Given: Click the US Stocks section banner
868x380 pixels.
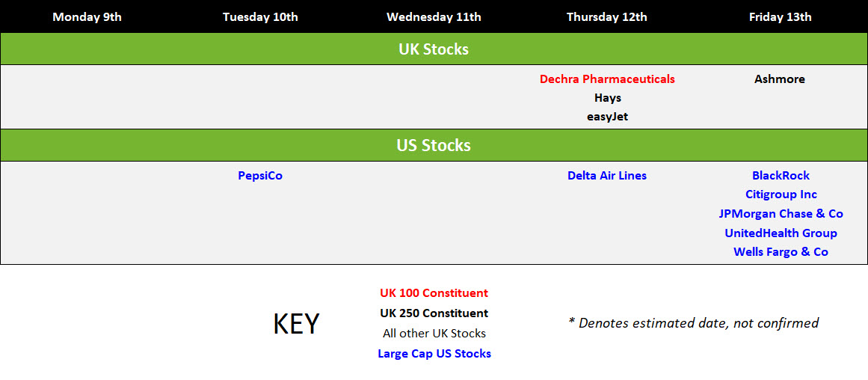Looking at the screenshot, I should (434, 145).
